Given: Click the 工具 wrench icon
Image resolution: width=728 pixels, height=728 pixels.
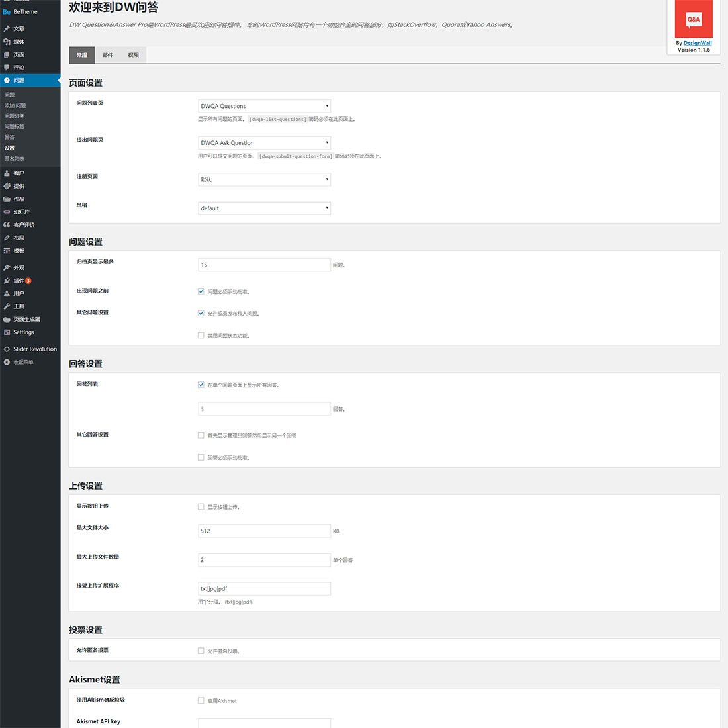Looking at the screenshot, I should [7, 306].
